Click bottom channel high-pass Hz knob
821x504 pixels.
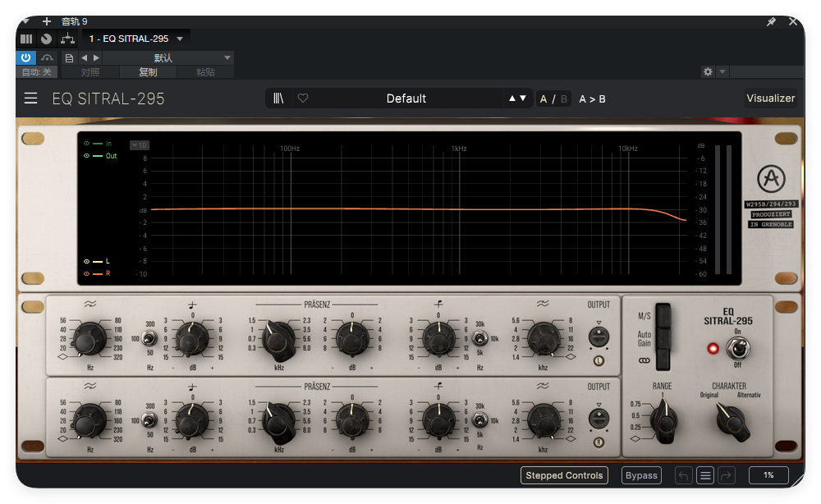tap(90, 421)
